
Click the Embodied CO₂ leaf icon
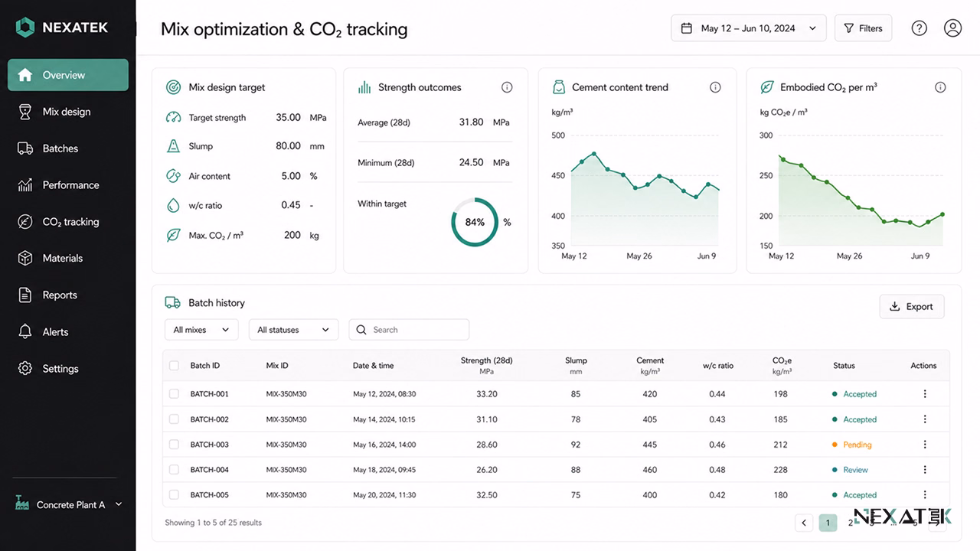tap(766, 87)
